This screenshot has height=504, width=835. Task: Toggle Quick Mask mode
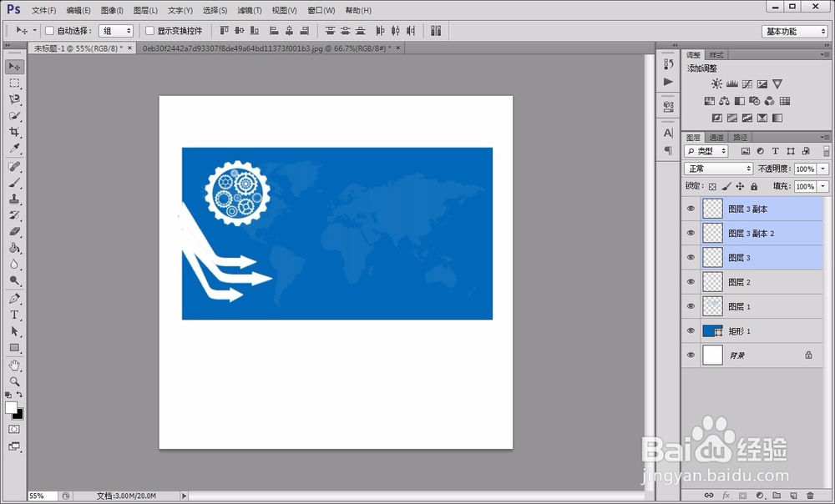click(14, 429)
